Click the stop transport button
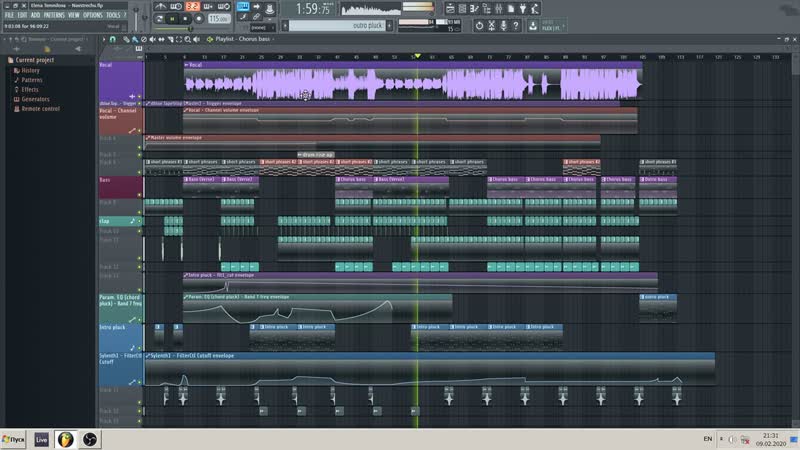 [x=185, y=19]
